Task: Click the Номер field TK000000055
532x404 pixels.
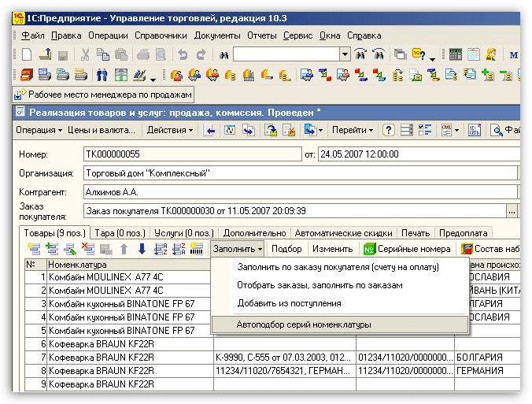Action: click(192, 154)
